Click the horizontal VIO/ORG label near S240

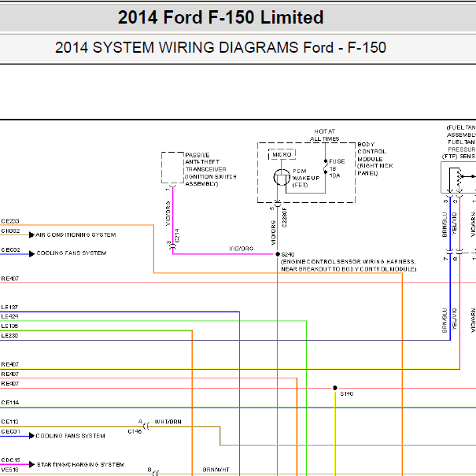pyautogui.click(x=241, y=249)
